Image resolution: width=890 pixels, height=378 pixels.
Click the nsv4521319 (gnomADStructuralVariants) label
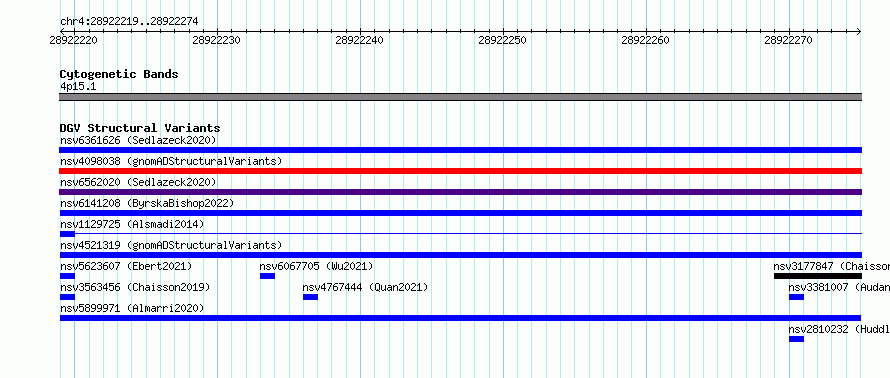(171, 245)
